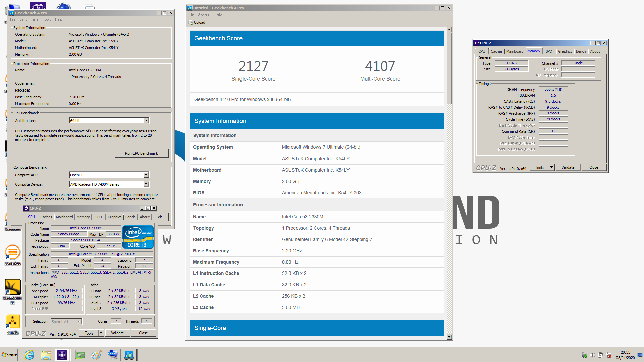
Task: Open CPU tab in the Memory-tab CPU-Z window
Action: [x=482, y=51]
